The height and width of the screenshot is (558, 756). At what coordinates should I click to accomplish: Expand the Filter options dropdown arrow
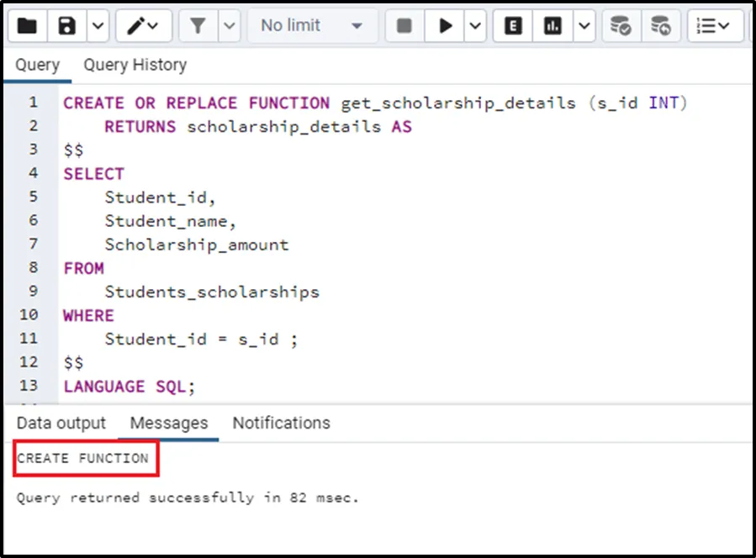pyautogui.click(x=230, y=26)
